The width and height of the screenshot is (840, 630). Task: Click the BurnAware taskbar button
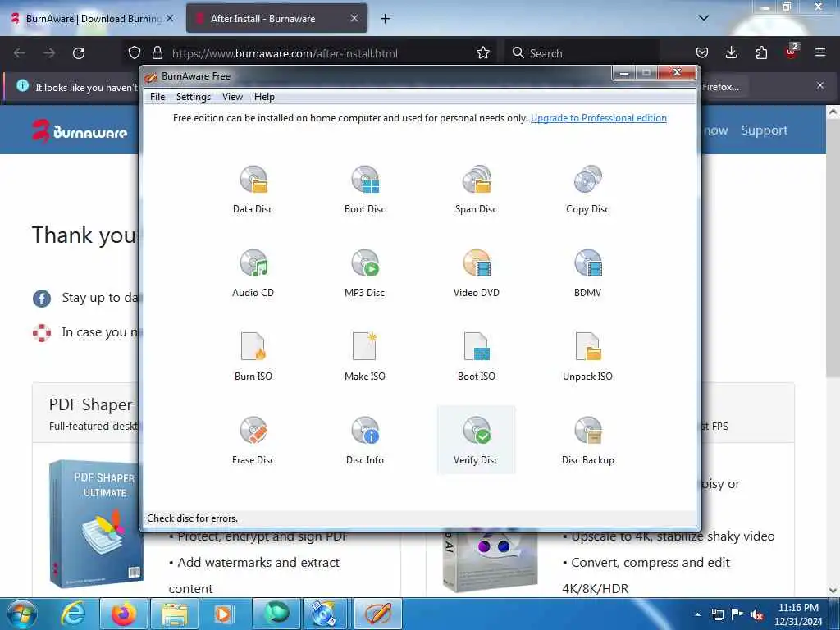click(378, 614)
